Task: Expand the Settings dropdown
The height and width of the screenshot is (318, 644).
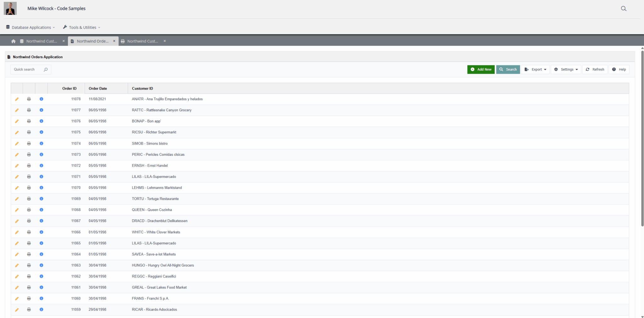Action: coord(566,69)
